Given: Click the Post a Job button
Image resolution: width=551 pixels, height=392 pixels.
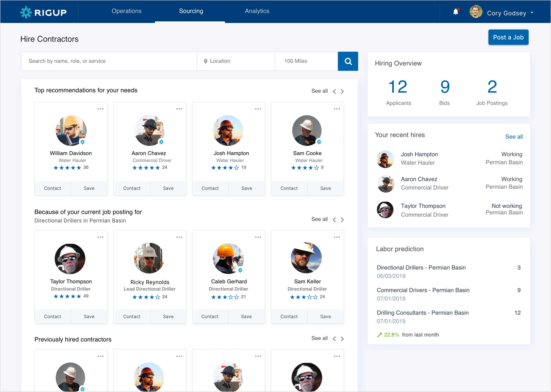Looking at the screenshot, I should pos(508,37).
